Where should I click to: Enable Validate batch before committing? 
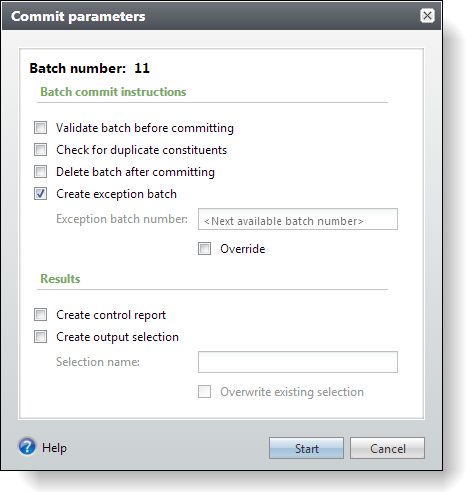point(41,127)
